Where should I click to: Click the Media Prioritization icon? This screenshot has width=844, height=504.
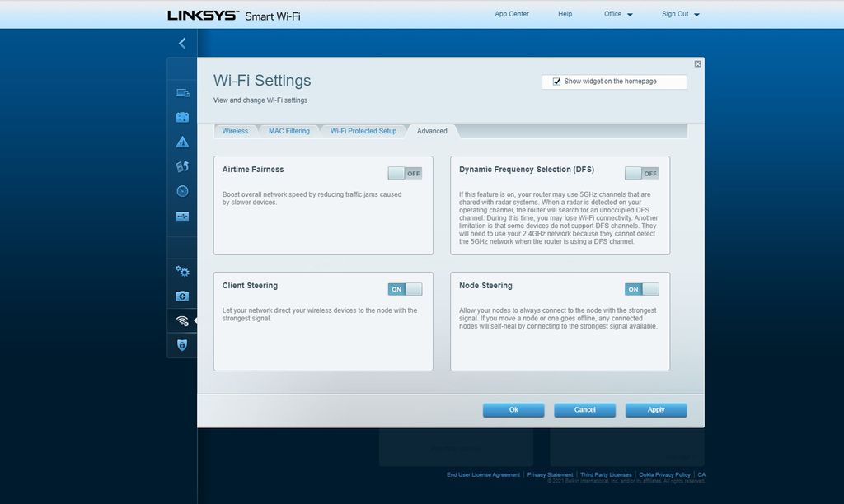182,166
